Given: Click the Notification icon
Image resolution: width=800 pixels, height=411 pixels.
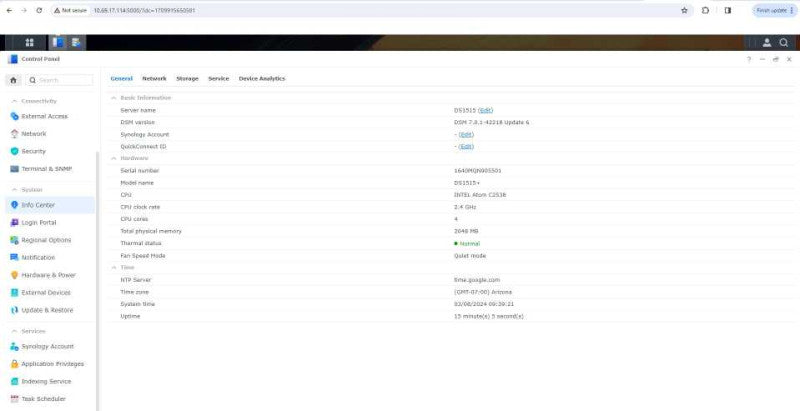Looking at the screenshot, I should click(14, 258).
